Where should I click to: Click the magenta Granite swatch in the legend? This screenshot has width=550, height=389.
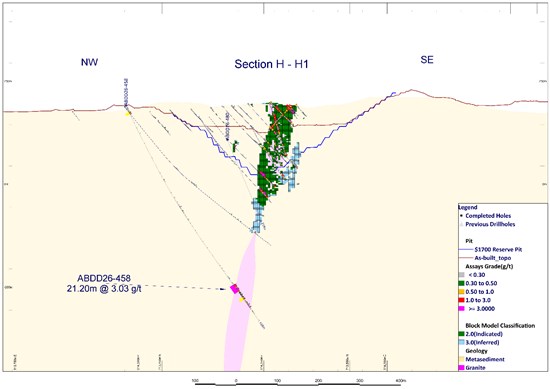pos(462,368)
